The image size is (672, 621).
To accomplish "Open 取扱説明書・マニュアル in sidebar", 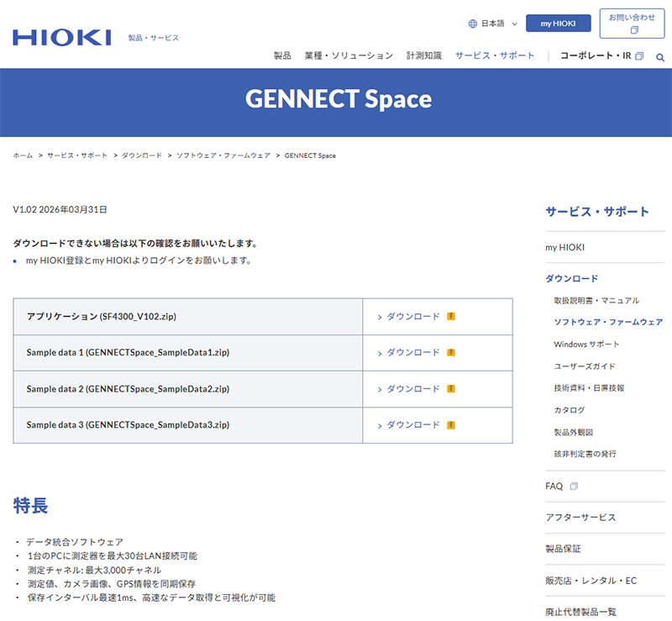I will pos(596,300).
